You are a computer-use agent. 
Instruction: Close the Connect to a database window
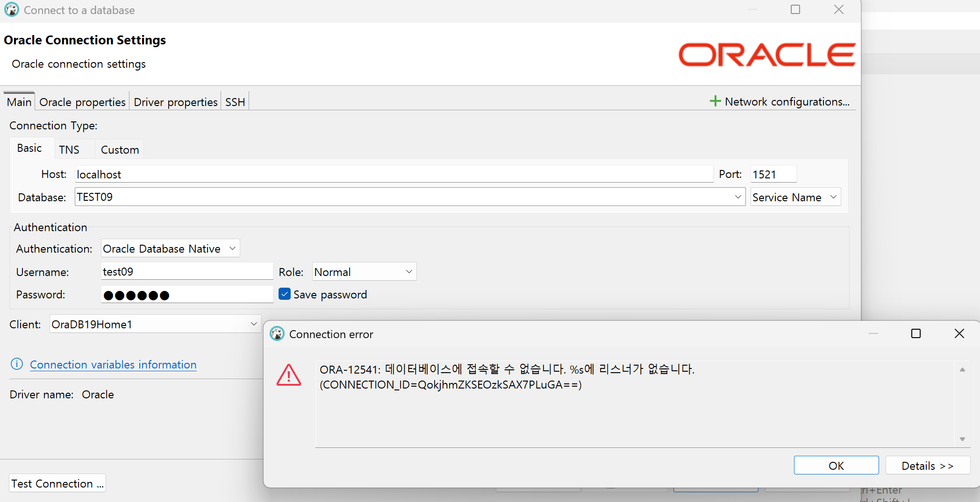coord(839,9)
